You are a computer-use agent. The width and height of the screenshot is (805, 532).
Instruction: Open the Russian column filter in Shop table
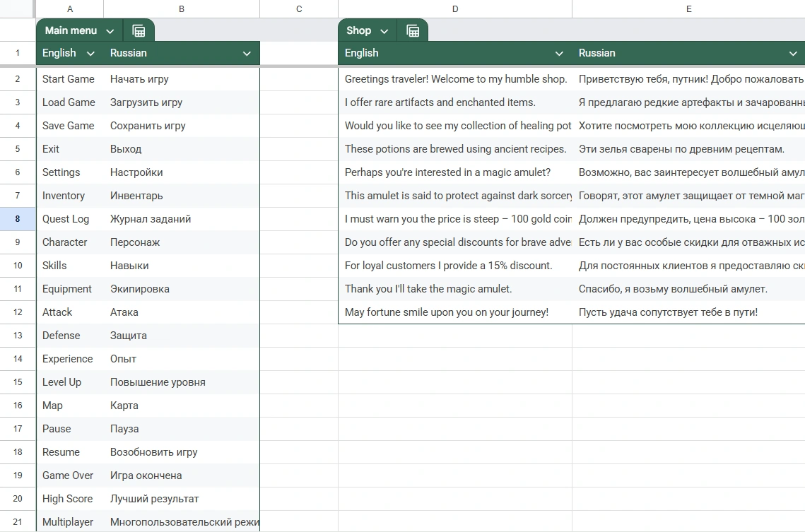793,54
